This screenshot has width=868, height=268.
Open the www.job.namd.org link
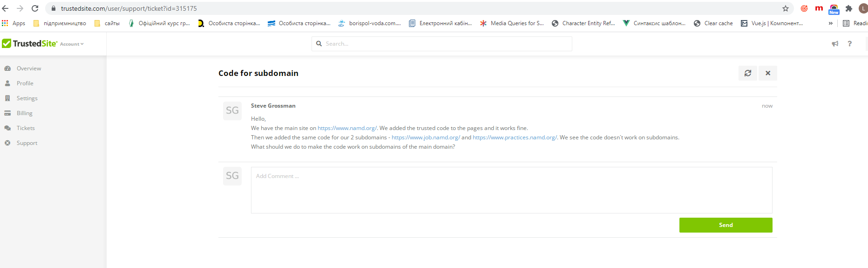coord(425,137)
